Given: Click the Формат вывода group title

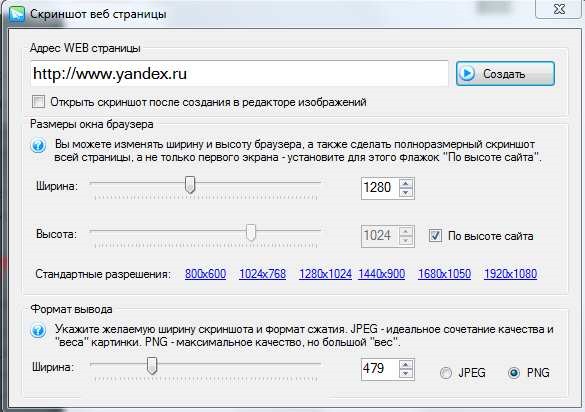Looking at the screenshot, I should [x=71, y=309].
